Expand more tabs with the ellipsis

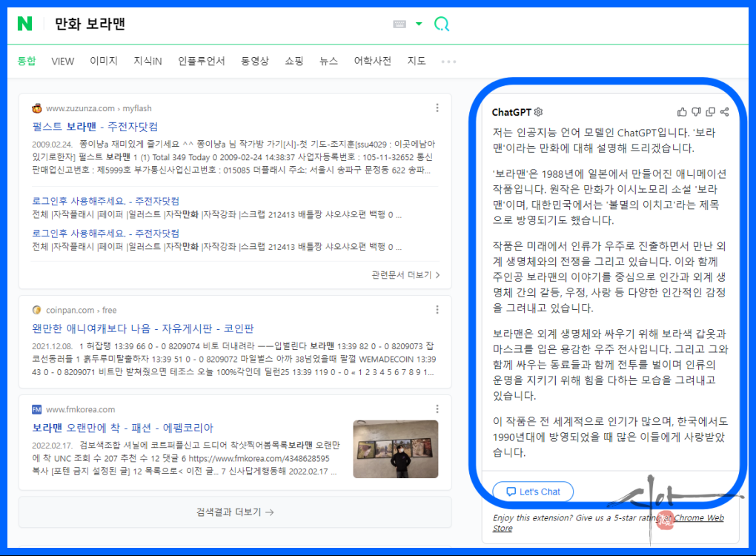click(x=448, y=62)
